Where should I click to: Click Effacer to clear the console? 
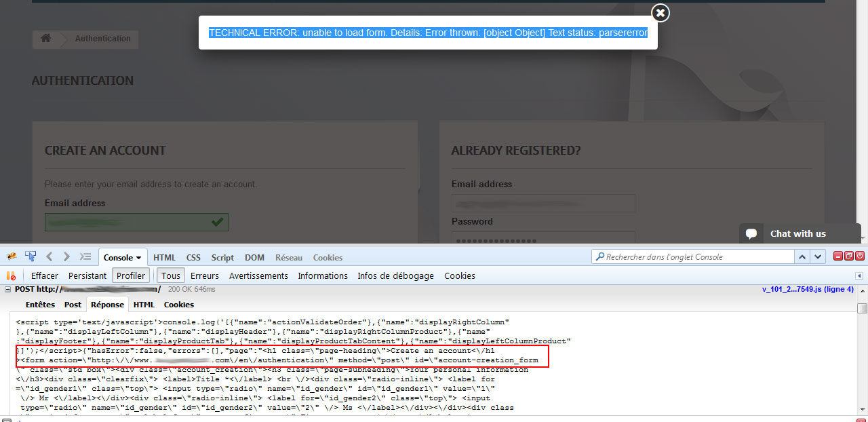(45, 275)
